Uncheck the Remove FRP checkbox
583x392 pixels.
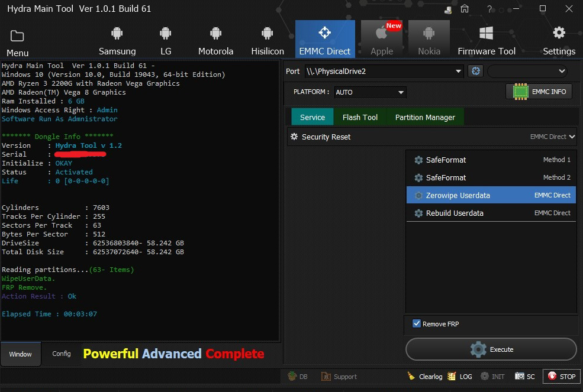tap(417, 323)
